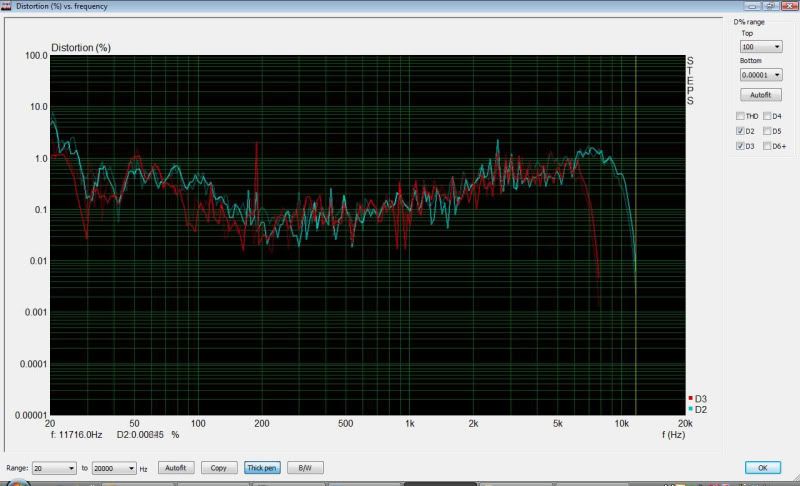This screenshot has height=486, width=800.
Task: Click the red D3 legend swatch
Action: coord(690,399)
